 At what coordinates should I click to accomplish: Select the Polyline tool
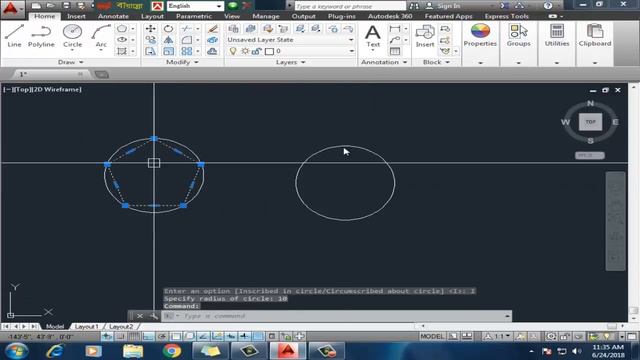pos(41,36)
